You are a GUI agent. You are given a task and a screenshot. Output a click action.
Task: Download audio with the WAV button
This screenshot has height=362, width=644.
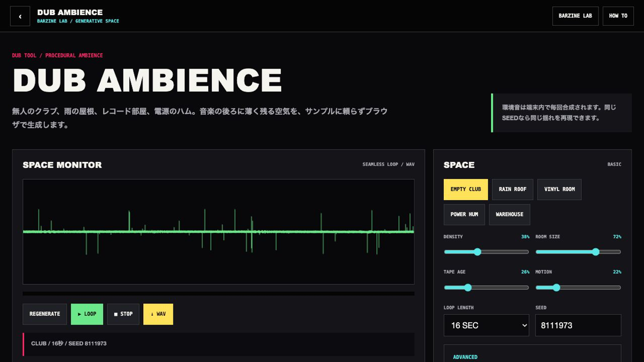(x=158, y=314)
